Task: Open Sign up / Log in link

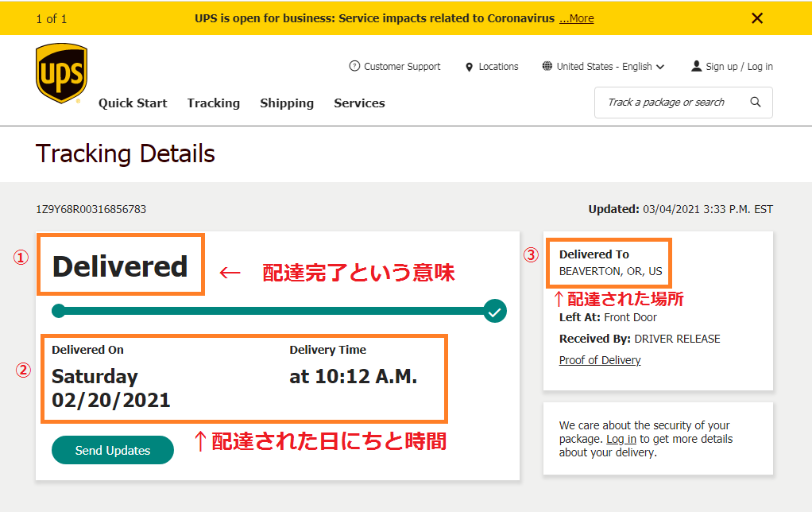Action: click(739, 66)
